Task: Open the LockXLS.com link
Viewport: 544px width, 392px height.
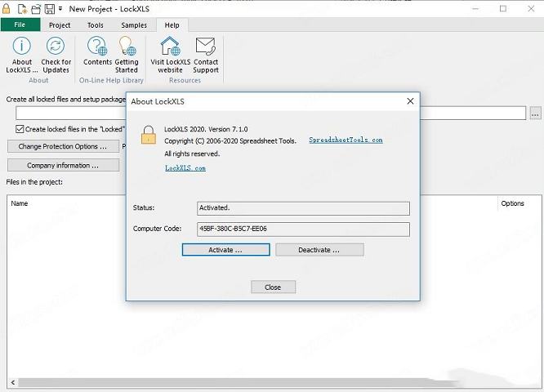Action: pos(185,167)
